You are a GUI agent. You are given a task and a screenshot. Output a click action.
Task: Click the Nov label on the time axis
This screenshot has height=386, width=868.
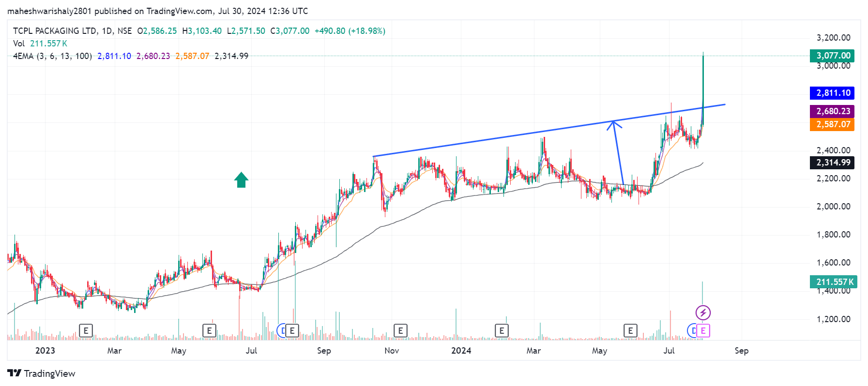392,351
